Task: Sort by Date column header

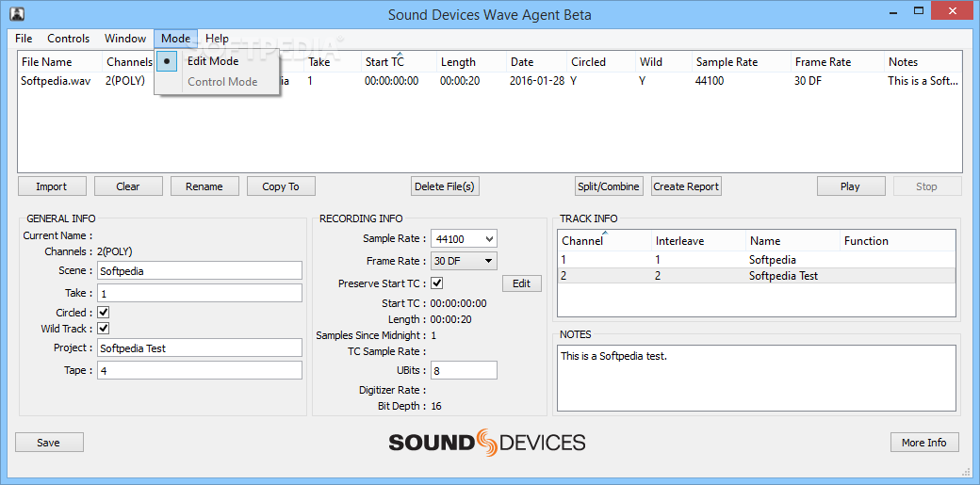Action: pyautogui.click(x=536, y=62)
